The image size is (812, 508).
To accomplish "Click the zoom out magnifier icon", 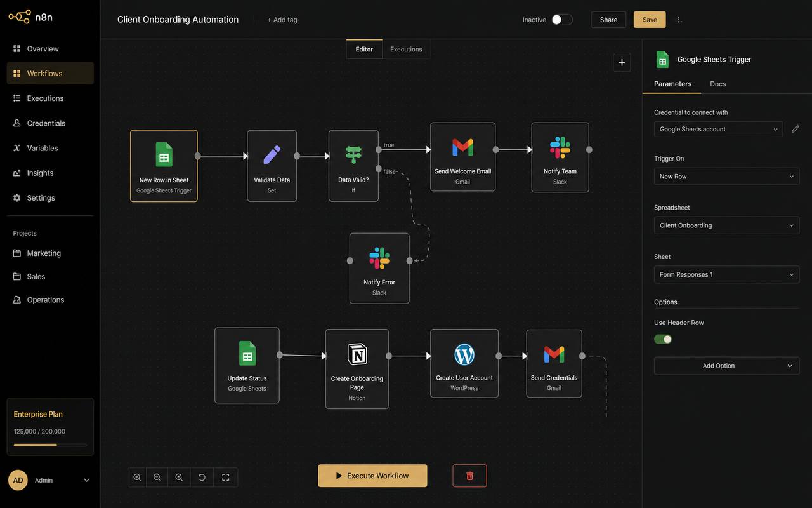I will pos(157,478).
